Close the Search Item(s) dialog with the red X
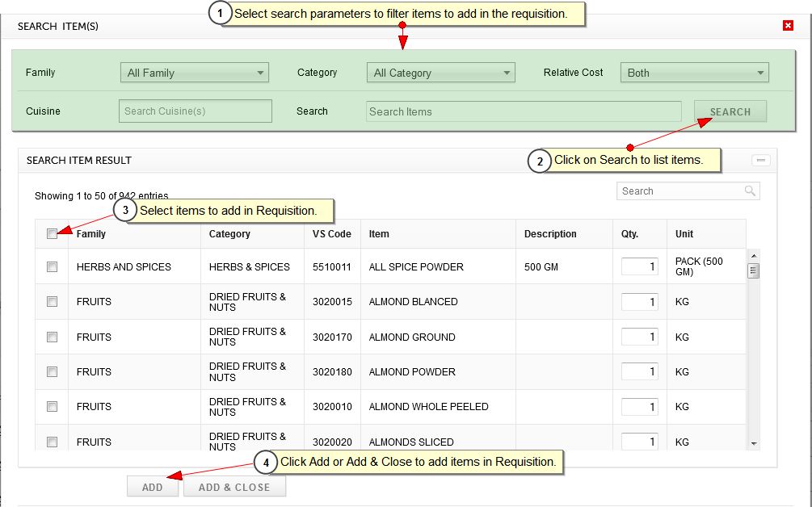Viewport: 812px width, 507px height. 788,25
